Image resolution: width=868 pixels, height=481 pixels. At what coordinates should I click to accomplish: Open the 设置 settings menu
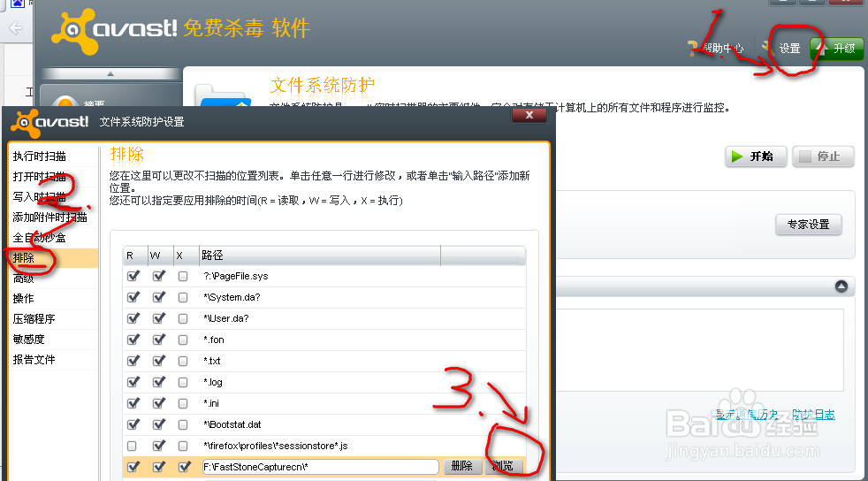click(789, 49)
